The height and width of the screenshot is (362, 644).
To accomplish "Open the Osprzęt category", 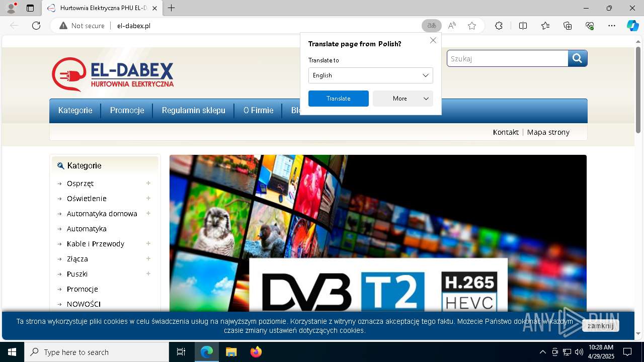I will coord(80,184).
